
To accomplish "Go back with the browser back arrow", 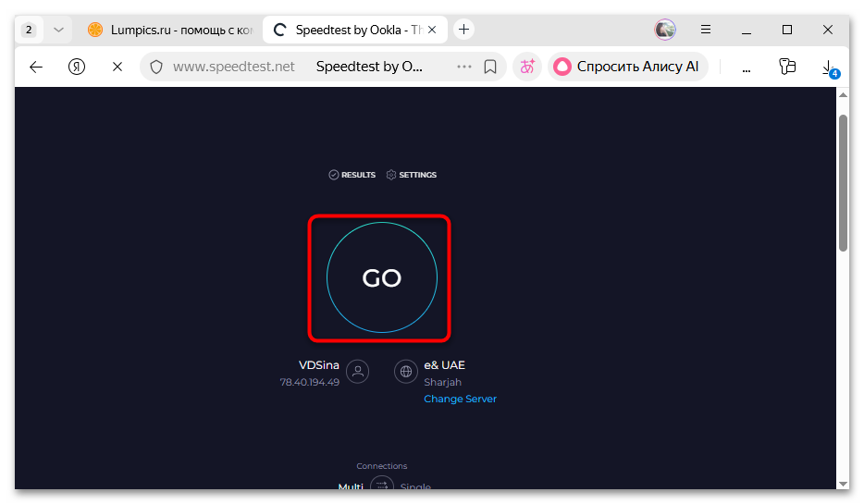I will pos(36,68).
